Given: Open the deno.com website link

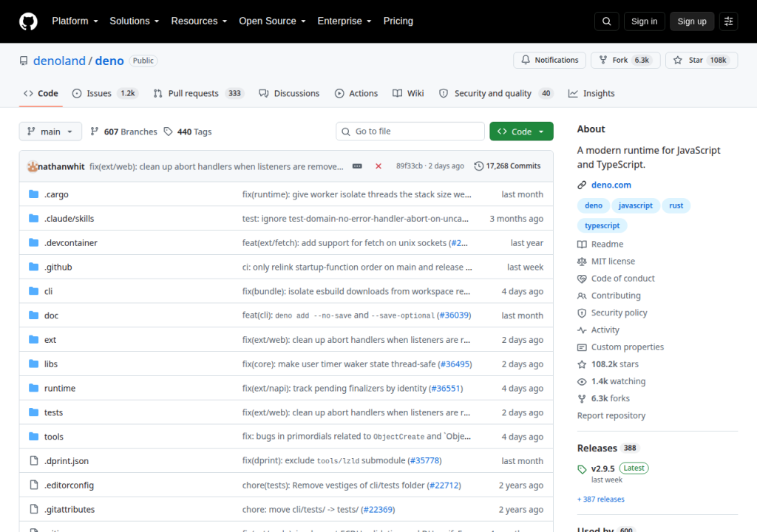Looking at the screenshot, I should tap(611, 185).
